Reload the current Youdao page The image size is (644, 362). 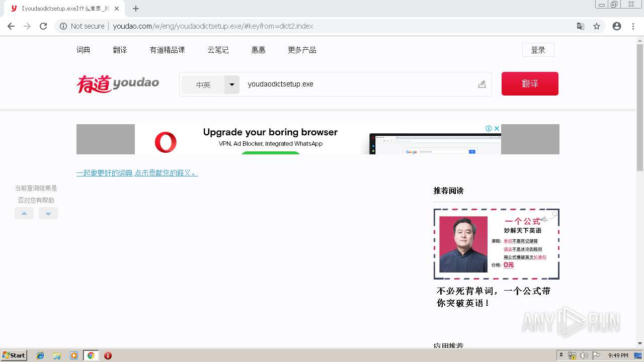coord(43,26)
